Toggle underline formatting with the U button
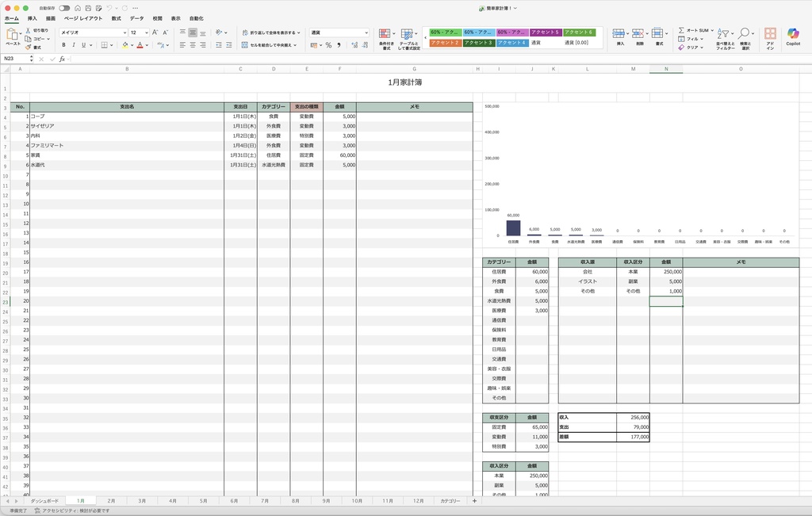The height and width of the screenshot is (516, 812). (82, 45)
